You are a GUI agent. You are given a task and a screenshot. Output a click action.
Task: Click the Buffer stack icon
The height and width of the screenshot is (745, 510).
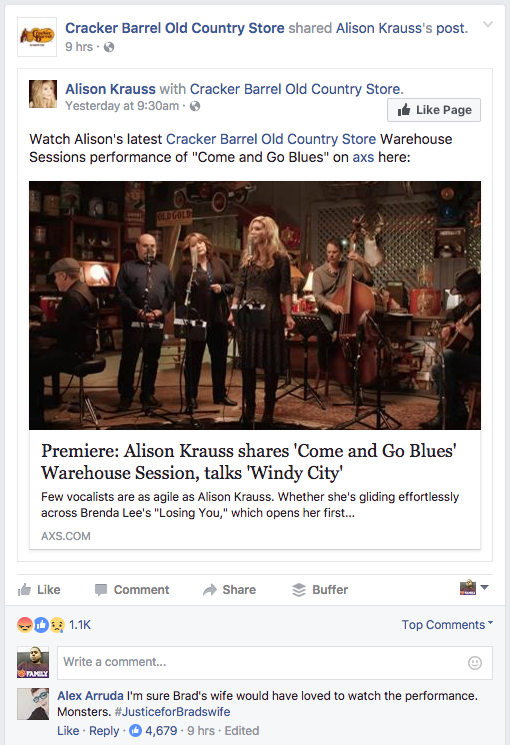[x=299, y=590]
